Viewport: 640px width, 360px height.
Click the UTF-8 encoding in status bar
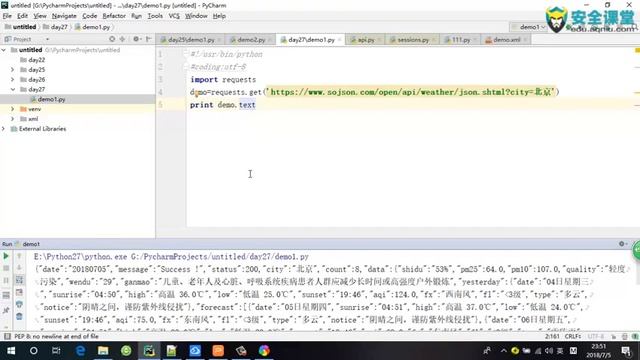[596, 336]
